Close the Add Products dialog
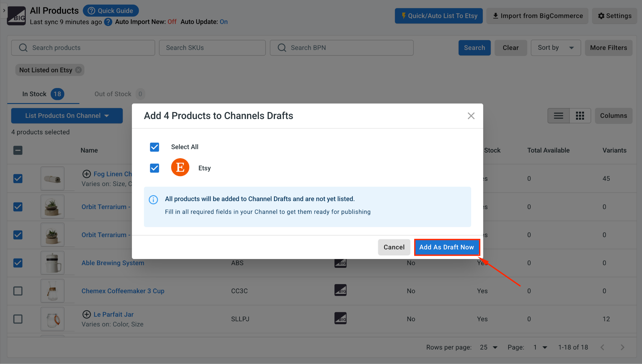 click(471, 116)
